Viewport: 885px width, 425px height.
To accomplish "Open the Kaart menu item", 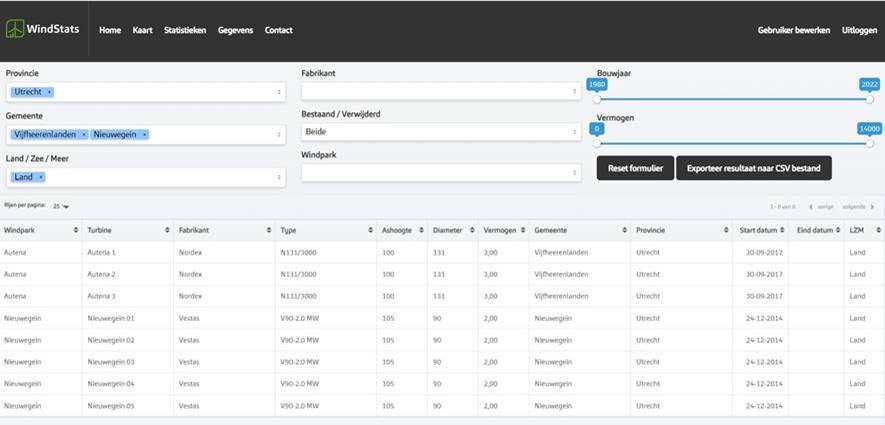I will (143, 30).
